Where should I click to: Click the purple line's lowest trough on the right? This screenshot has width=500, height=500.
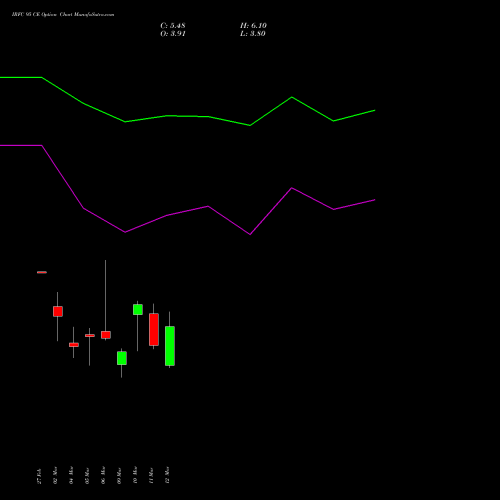pyautogui.click(x=250, y=234)
